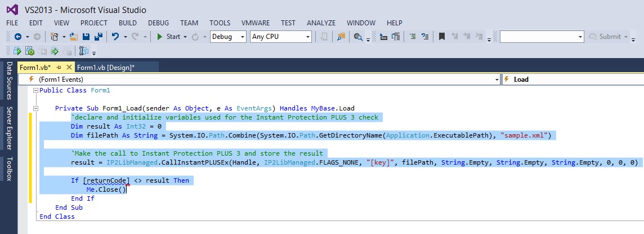Click the Find in Files icon

[x=341, y=37]
